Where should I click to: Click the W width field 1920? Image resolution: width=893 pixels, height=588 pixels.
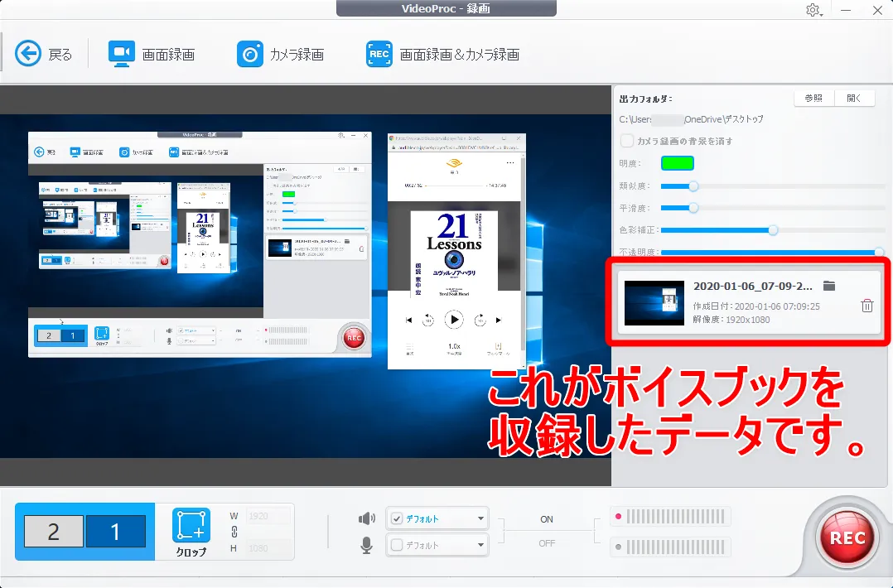tap(268, 516)
